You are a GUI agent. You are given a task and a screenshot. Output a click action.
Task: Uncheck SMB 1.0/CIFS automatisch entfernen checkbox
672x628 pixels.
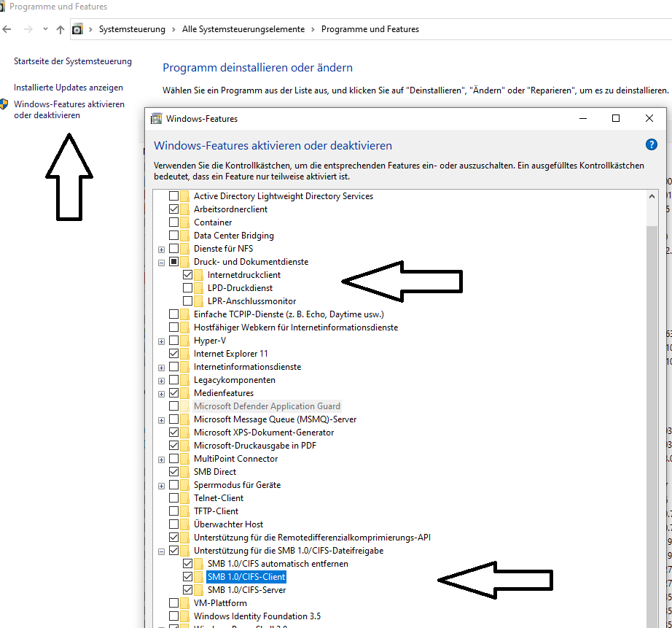pos(187,564)
